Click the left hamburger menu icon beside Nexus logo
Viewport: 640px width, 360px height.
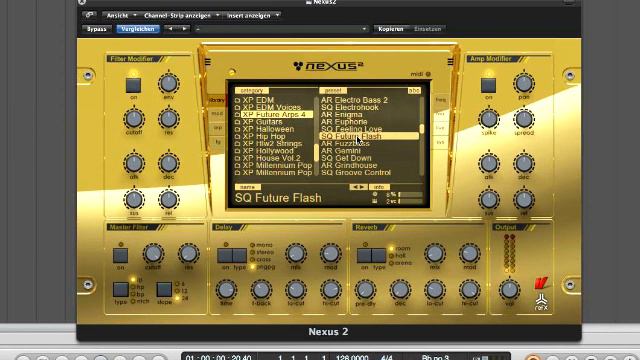208,62
